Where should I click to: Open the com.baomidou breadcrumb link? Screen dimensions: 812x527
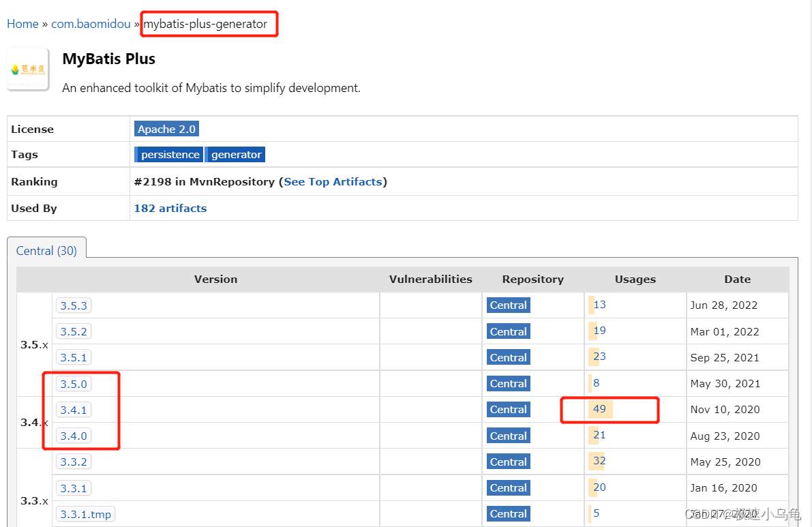tap(91, 23)
